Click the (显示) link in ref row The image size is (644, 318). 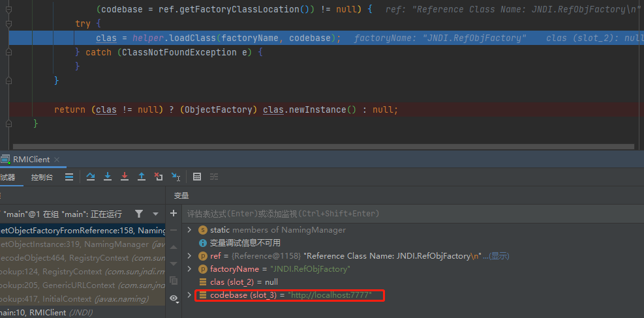498,256
